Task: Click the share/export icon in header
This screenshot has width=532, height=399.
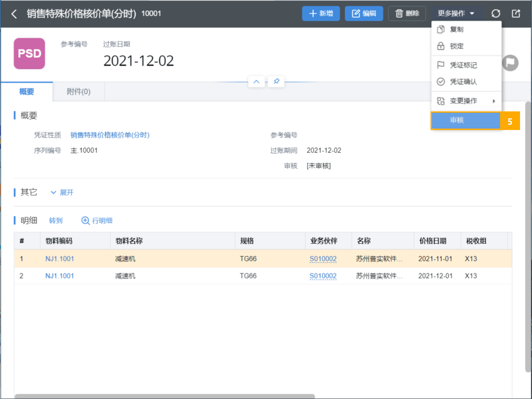Action: tap(516, 14)
